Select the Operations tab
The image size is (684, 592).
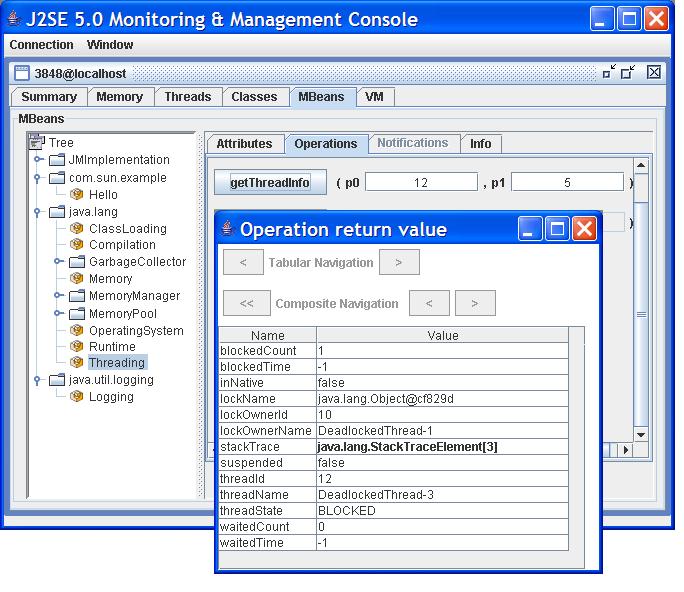(x=326, y=144)
